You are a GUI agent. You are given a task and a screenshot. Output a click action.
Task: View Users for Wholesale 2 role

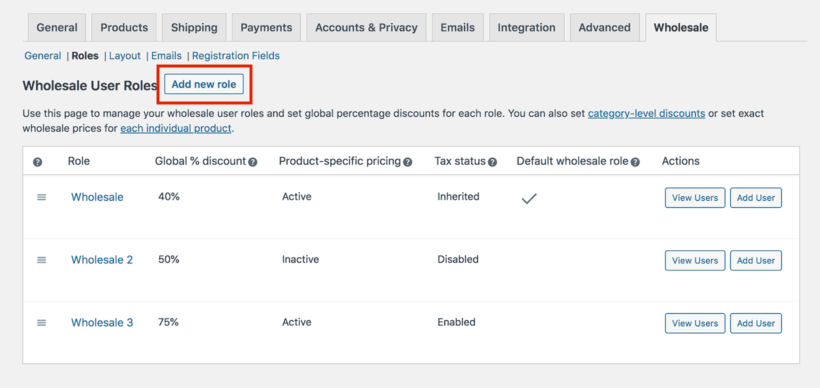pyautogui.click(x=695, y=260)
